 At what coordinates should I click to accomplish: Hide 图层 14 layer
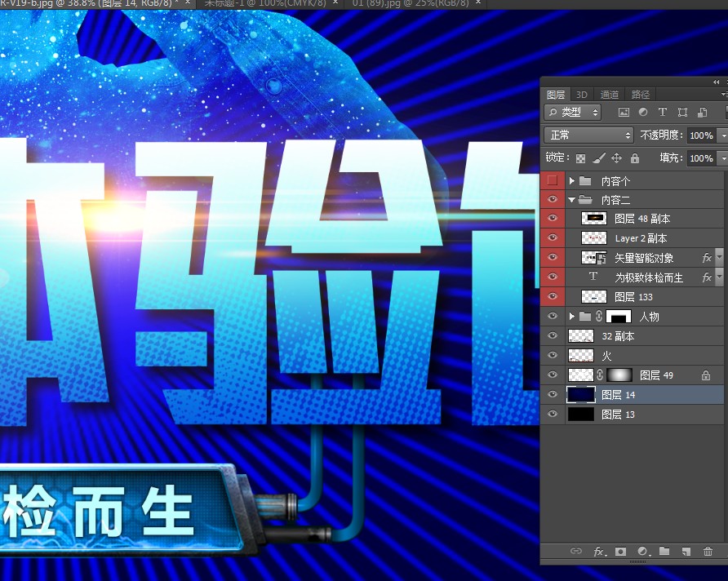[552, 394]
